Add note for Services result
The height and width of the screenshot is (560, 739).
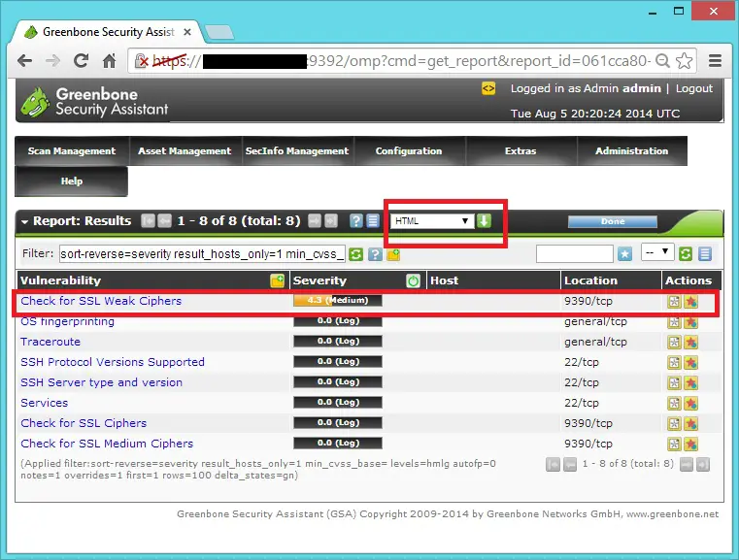pyautogui.click(x=674, y=403)
